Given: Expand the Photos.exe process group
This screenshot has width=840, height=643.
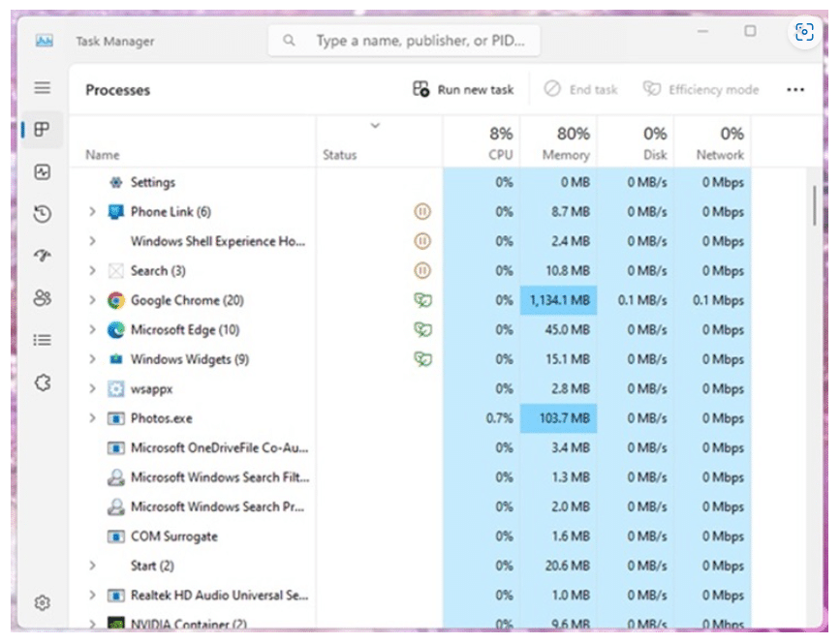Looking at the screenshot, I should (92, 418).
